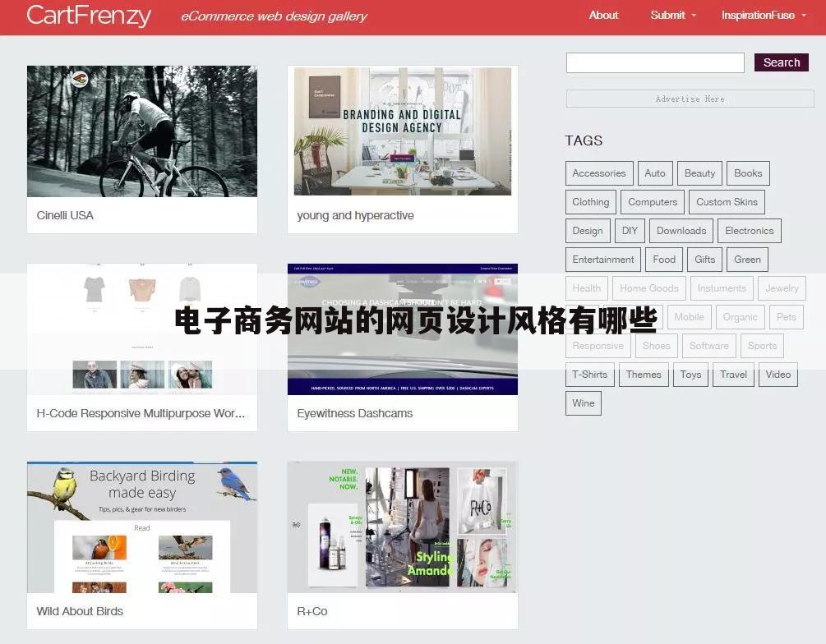826x644 pixels.
Task: Select the Travel tag
Action: tap(732, 375)
